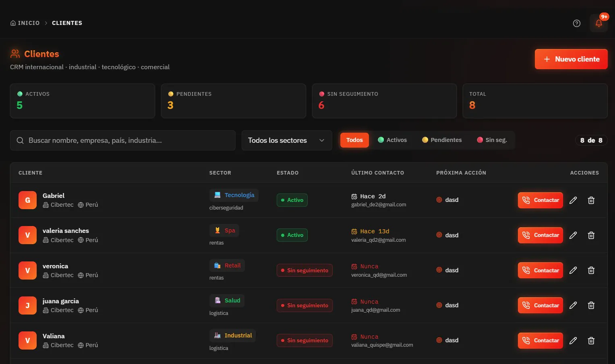
Task: Focus the Buscar nombre, empresa search field
Action: pos(123,140)
